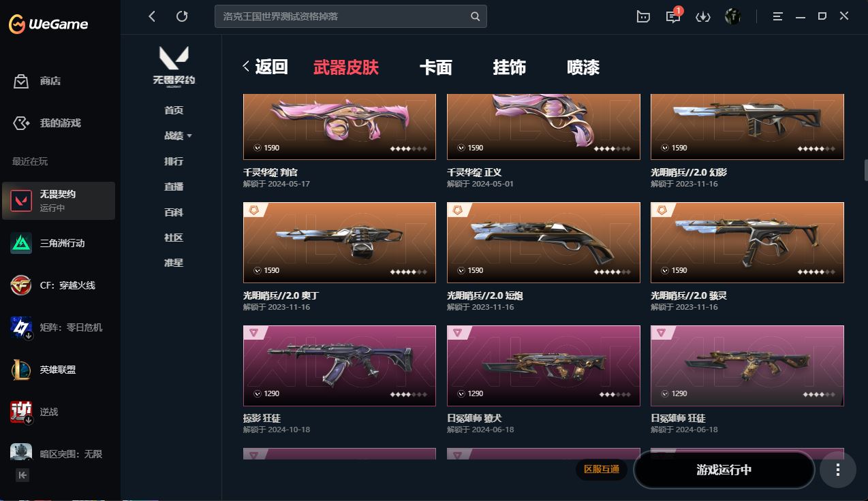Click the WeGame logo

[x=48, y=25]
